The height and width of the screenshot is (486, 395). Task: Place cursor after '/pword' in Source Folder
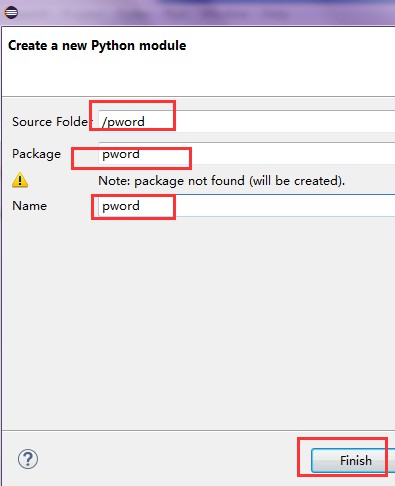[146, 122]
